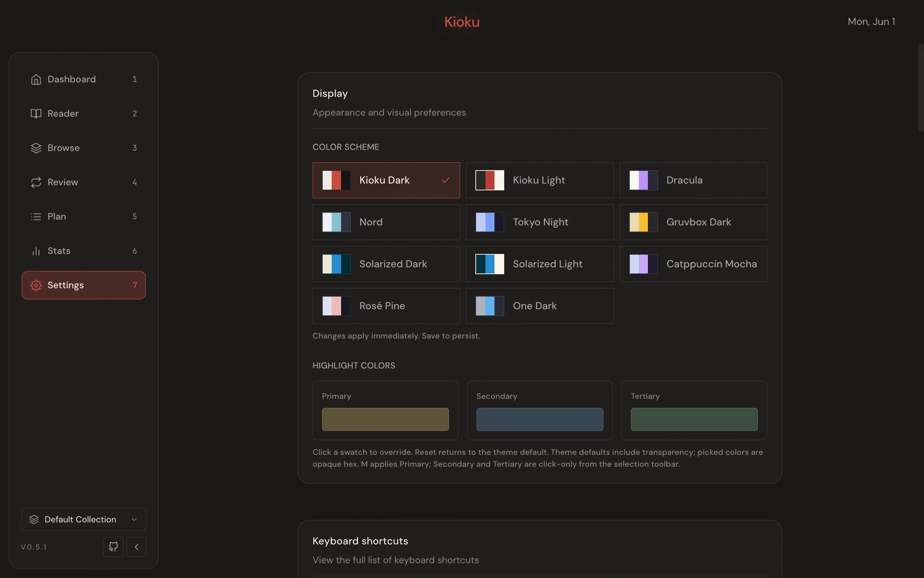Click the Stats bar chart icon
This screenshot has width=924, height=578.
pyautogui.click(x=36, y=251)
